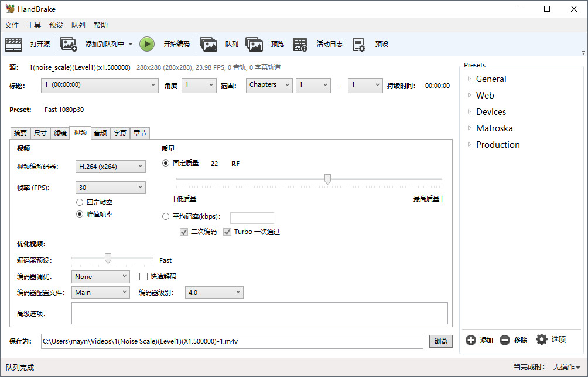Click the Preview icon in toolbar
This screenshot has height=377, width=588.
[x=254, y=44]
